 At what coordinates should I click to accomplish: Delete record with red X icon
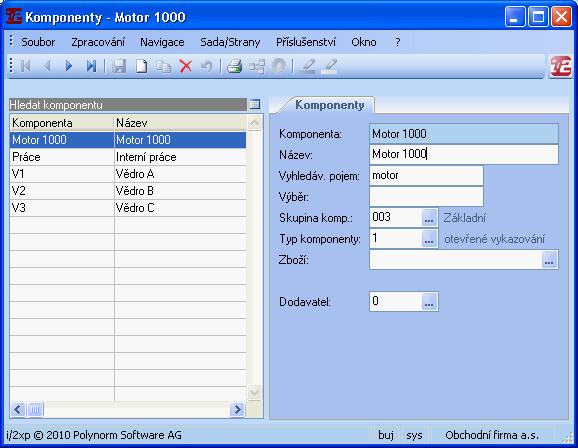[185, 66]
